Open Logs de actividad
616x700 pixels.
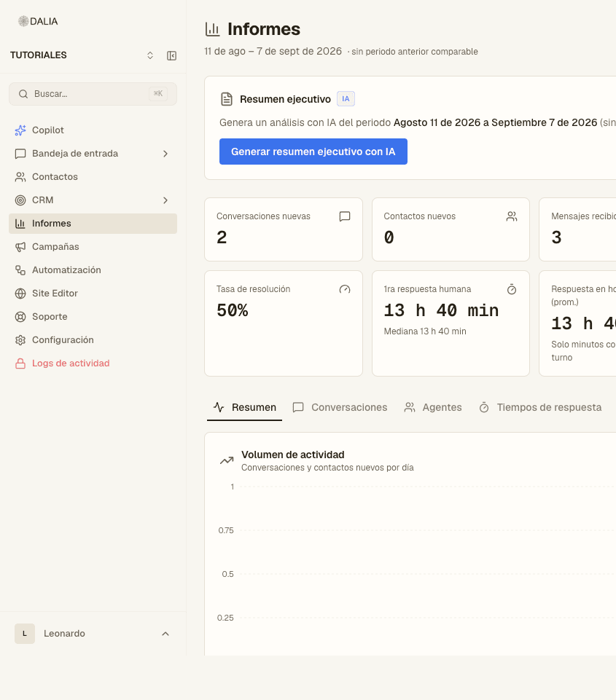[x=93, y=363]
